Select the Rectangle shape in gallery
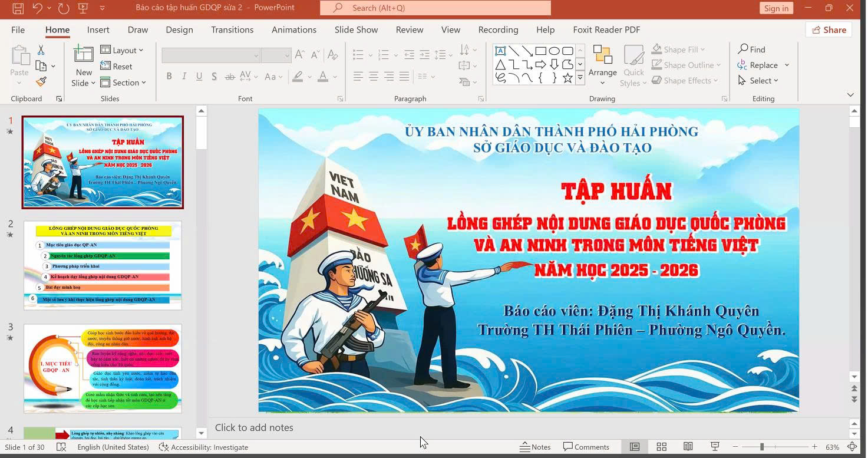 [540, 51]
